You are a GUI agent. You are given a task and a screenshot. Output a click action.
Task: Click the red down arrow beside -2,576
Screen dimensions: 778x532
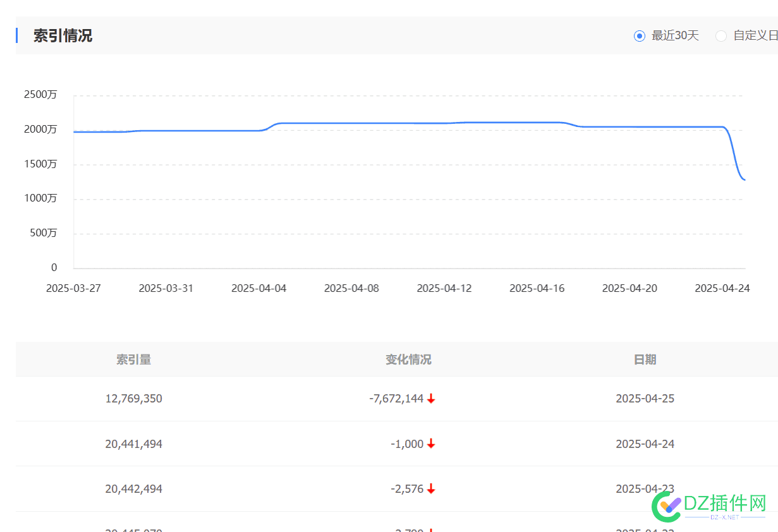click(431, 489)
